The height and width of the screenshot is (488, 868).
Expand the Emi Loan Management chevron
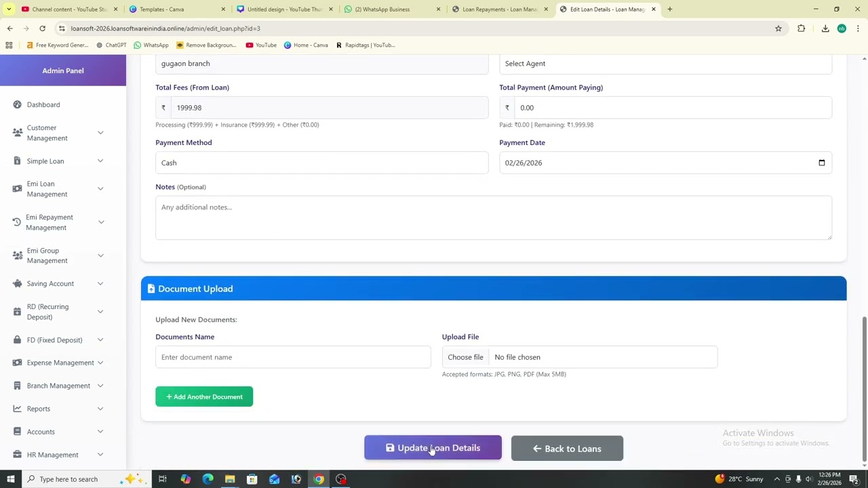100,189
